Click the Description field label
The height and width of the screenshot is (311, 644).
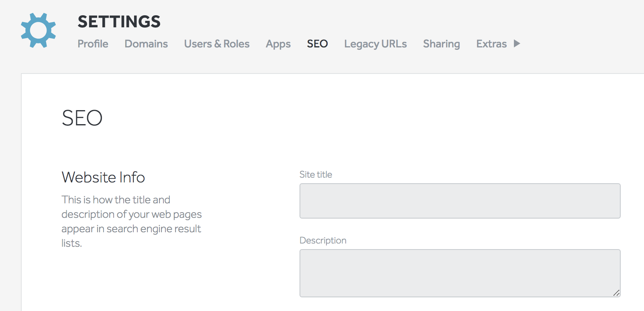(x=323, y=240)
